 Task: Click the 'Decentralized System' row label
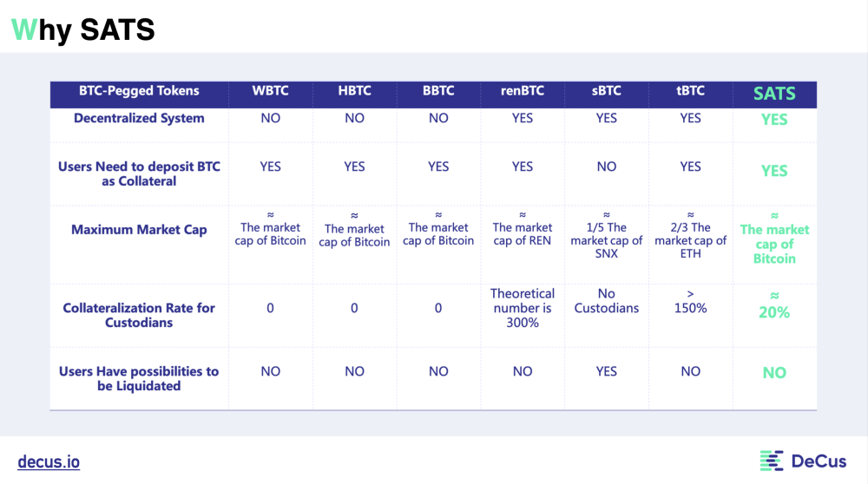[x=139, y=118]
